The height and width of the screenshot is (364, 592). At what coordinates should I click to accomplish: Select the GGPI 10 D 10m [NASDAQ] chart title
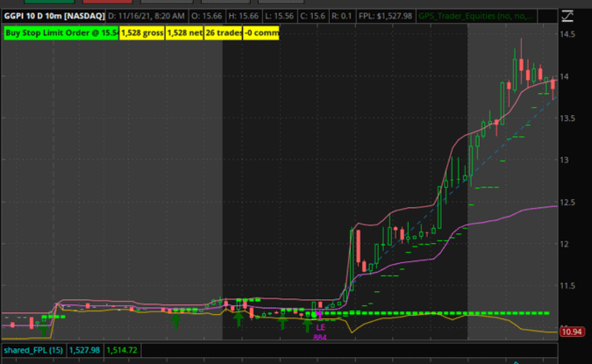coord(54,17)
